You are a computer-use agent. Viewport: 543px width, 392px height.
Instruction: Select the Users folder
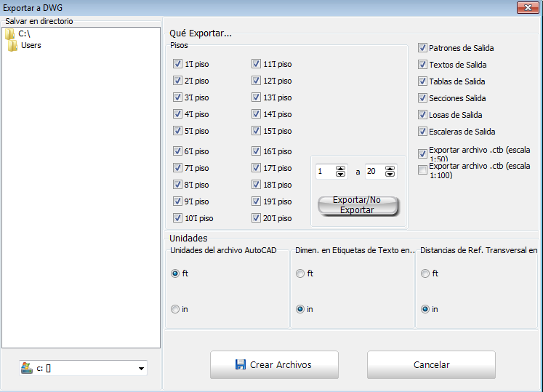[x=31, y=45]
